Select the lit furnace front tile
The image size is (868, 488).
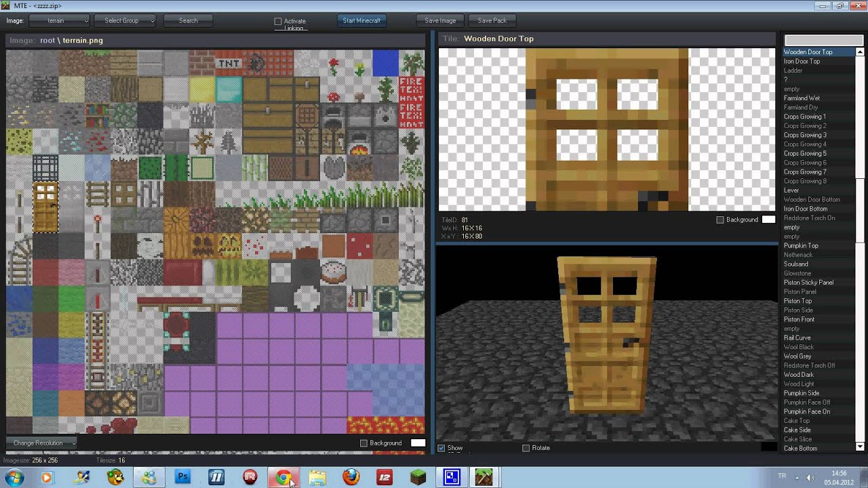359,142
